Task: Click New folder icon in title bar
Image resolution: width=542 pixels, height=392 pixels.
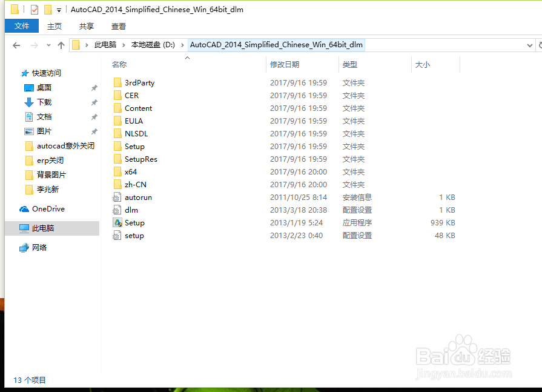Action: (48, 10)
